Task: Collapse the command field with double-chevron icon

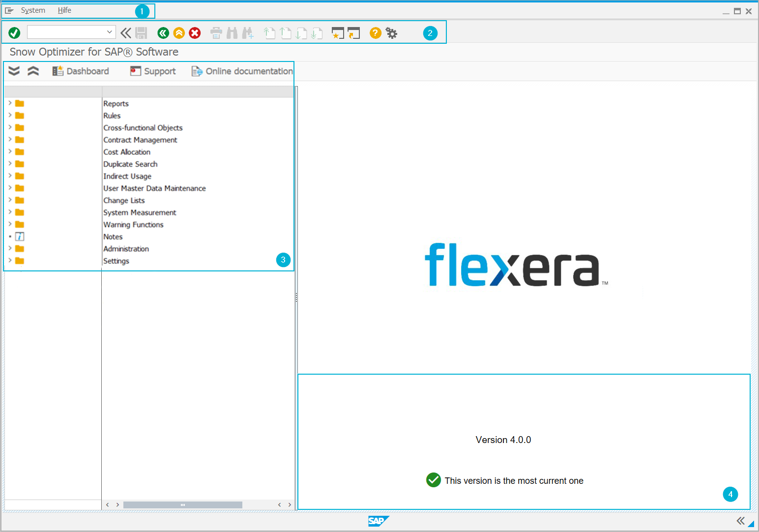Action: point(126,33)
